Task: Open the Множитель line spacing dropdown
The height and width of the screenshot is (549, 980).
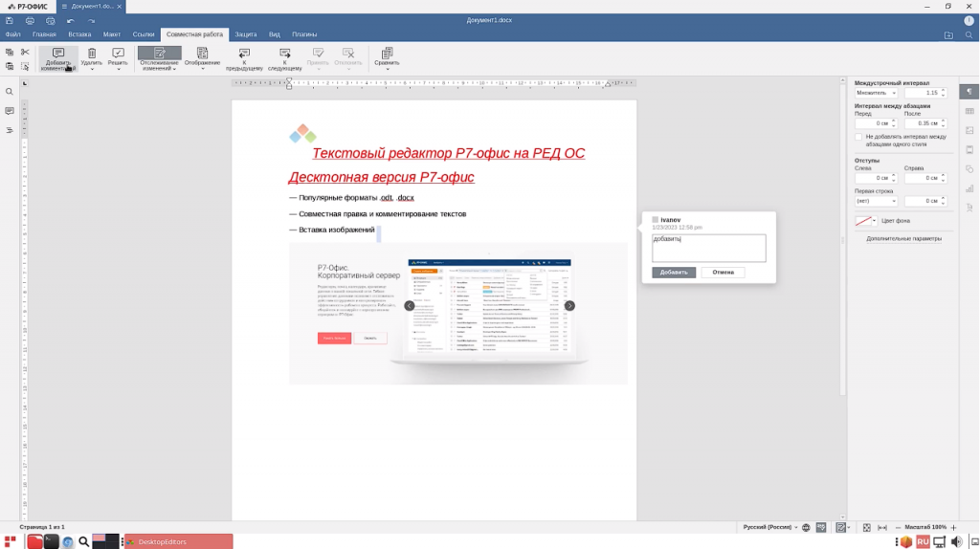Action: pos(877,93)
